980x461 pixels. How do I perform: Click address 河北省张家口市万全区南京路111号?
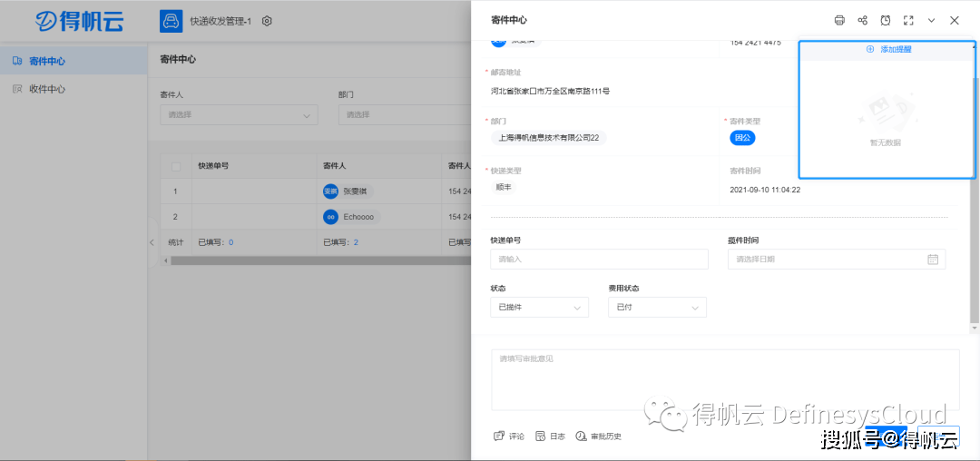[x=551, y=91]
